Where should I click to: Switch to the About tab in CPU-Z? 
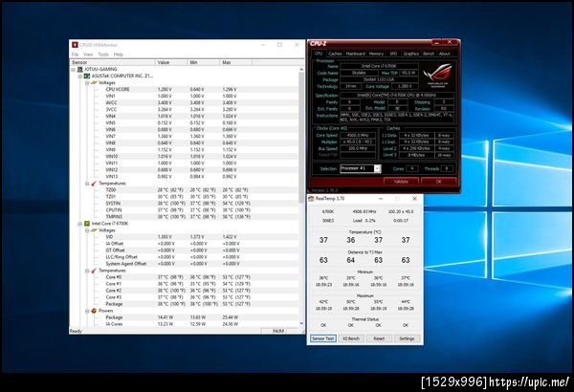[445, 54]
